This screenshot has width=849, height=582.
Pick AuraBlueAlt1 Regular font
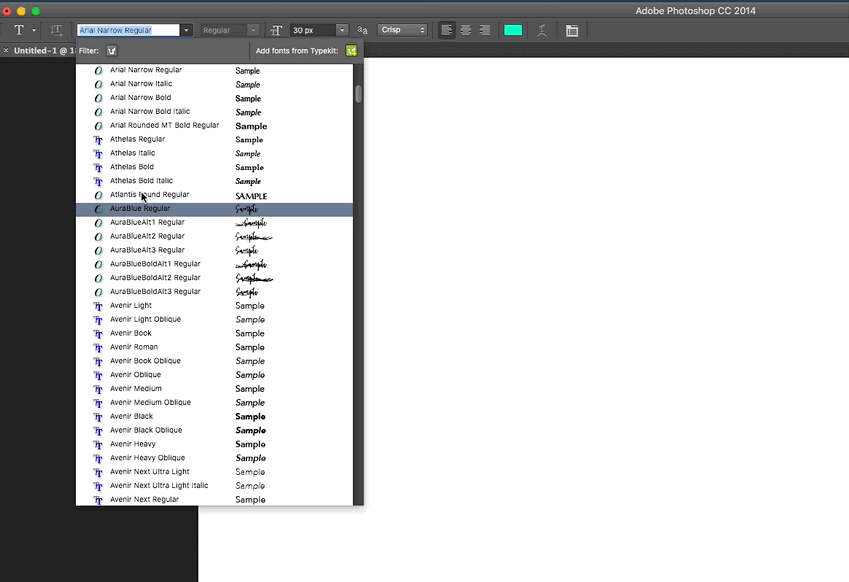214,223
